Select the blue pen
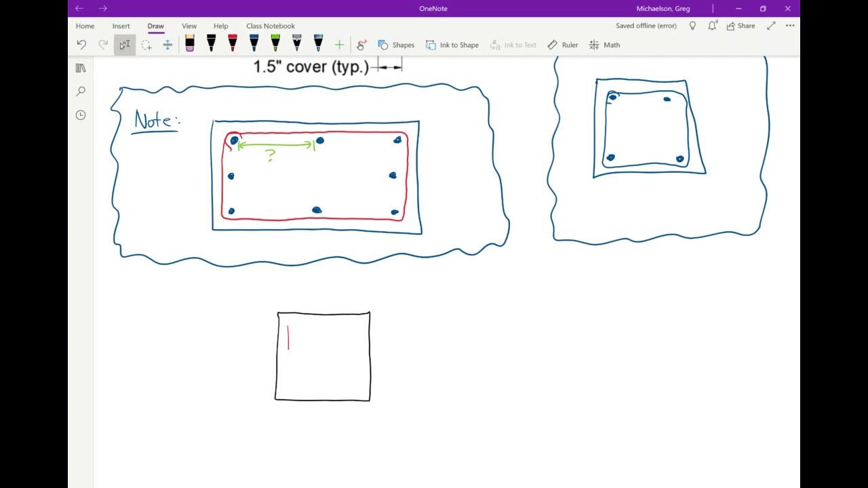 (x=254, y=44)
